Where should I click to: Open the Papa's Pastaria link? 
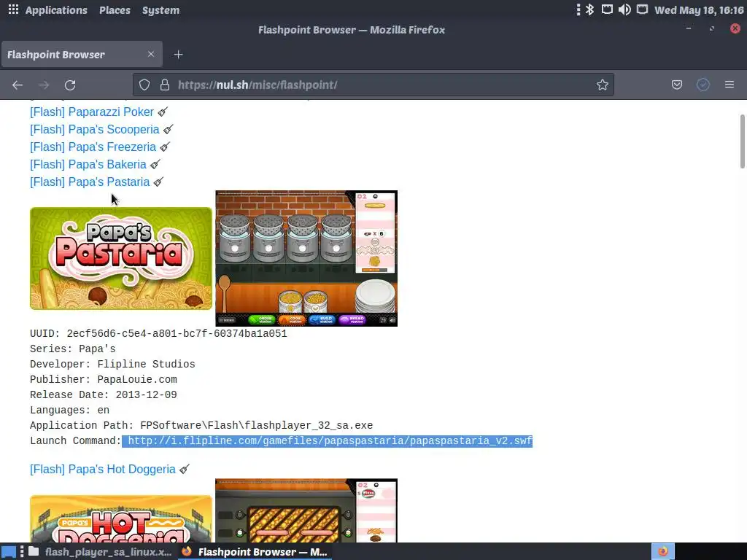coord(90,182)
